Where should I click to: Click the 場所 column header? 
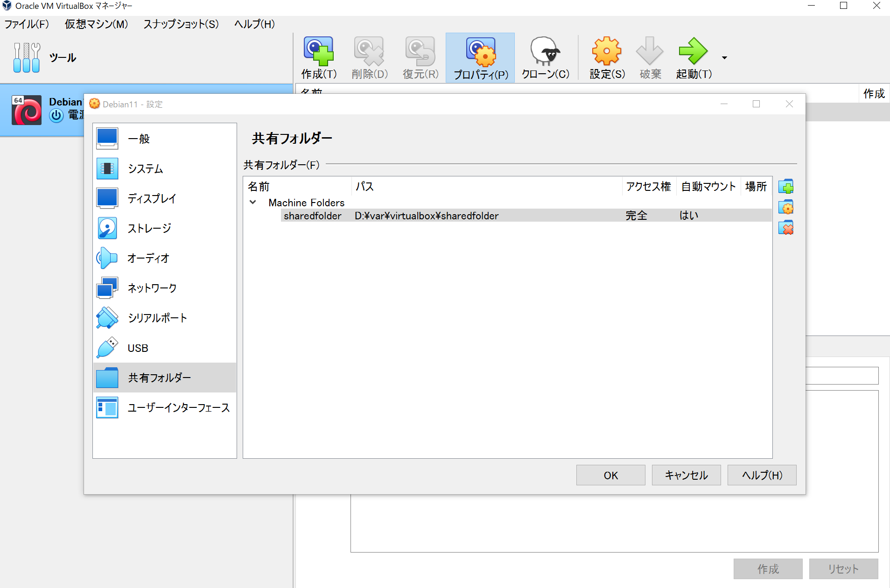point(756,187)
